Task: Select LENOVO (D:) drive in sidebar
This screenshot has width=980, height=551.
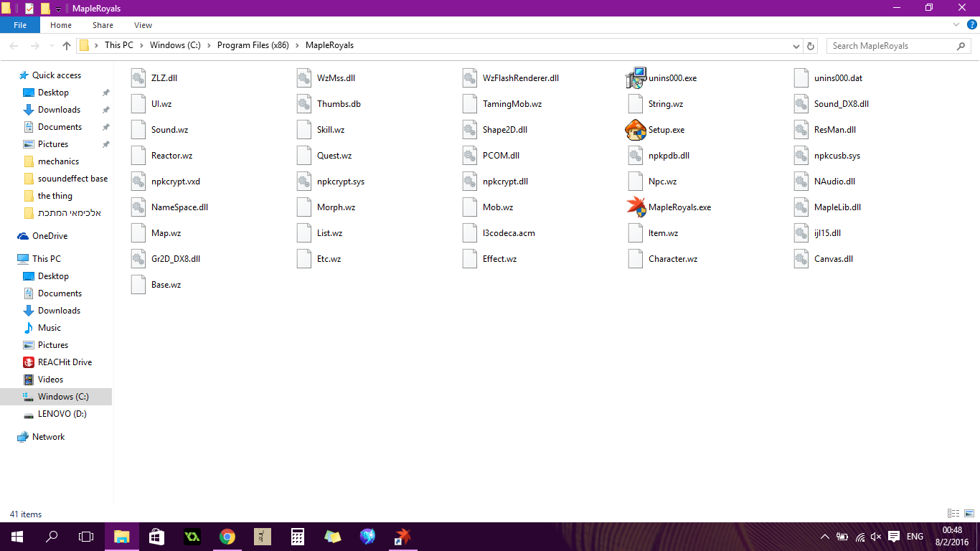Action: point(62,414)
